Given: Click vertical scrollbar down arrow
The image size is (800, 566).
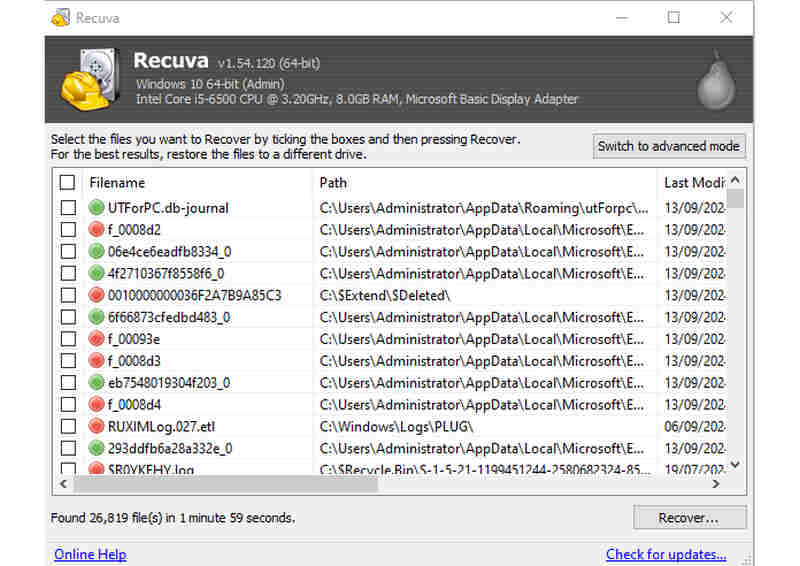Looking at the screenshot, I should [735, 464].
